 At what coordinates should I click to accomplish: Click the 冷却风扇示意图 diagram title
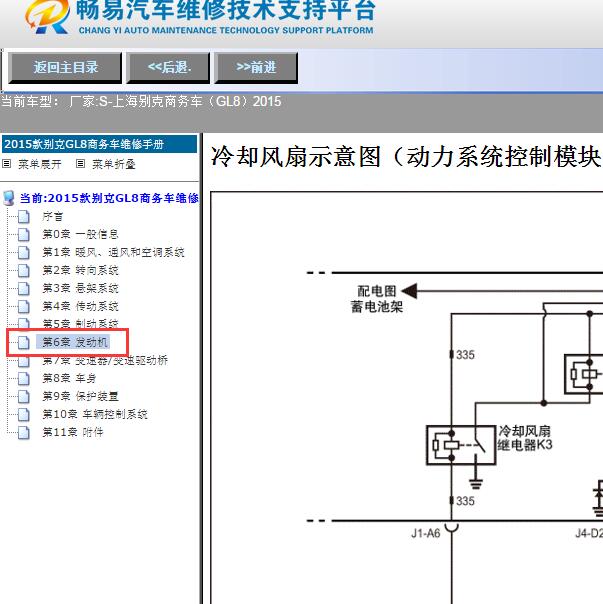(406, 156)
